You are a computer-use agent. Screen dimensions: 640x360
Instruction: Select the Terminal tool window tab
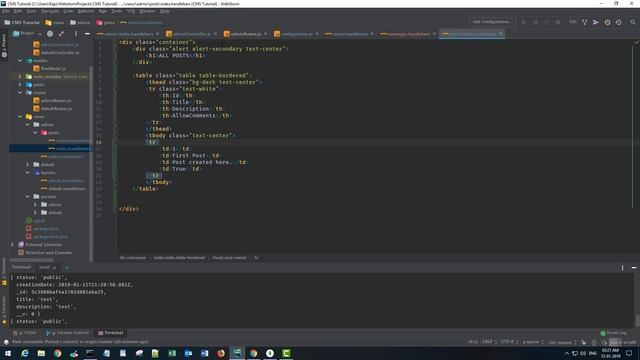pos(110,333)
